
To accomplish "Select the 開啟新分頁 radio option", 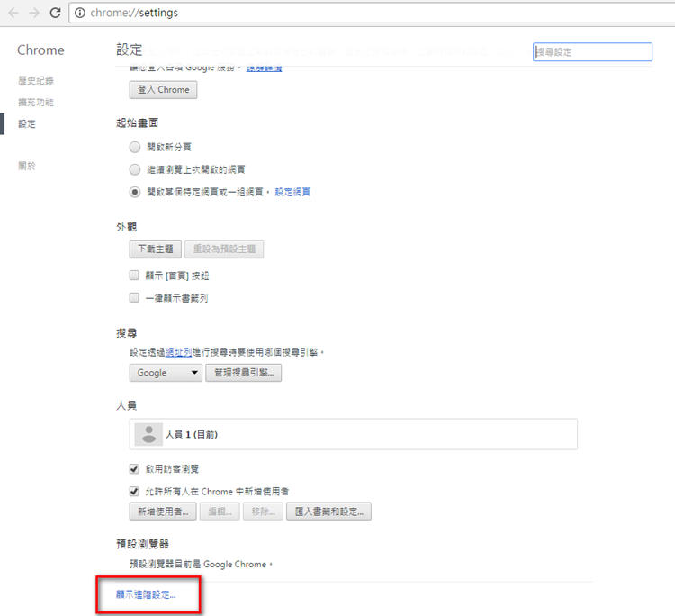I will (x=135, y=148).
